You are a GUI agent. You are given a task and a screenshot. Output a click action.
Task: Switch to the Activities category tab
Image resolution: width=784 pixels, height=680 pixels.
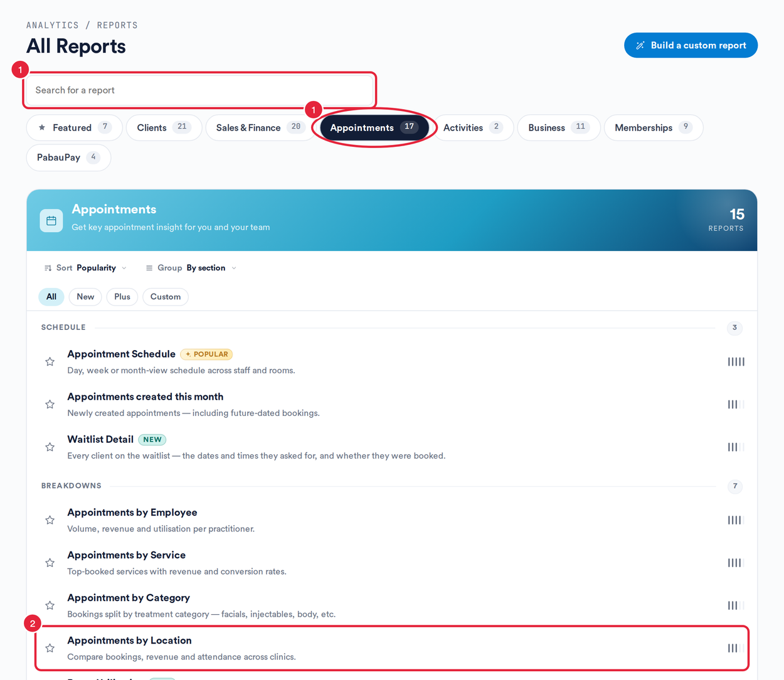point(474,127)
